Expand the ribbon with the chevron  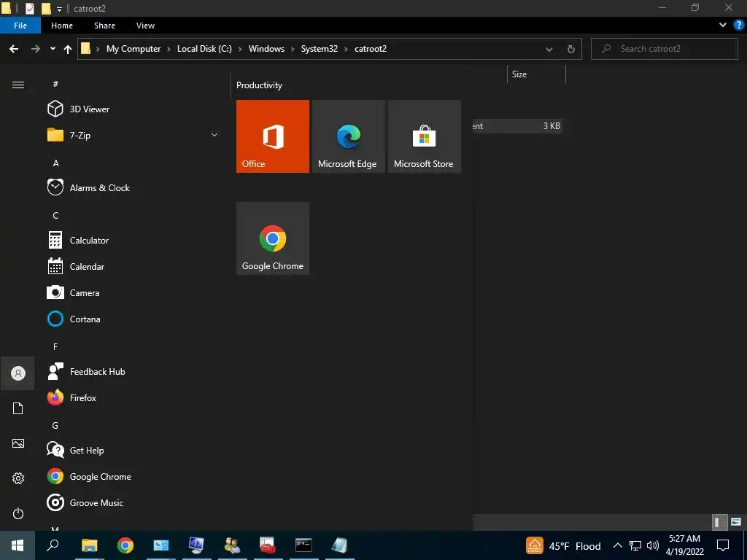pos(723,26)
